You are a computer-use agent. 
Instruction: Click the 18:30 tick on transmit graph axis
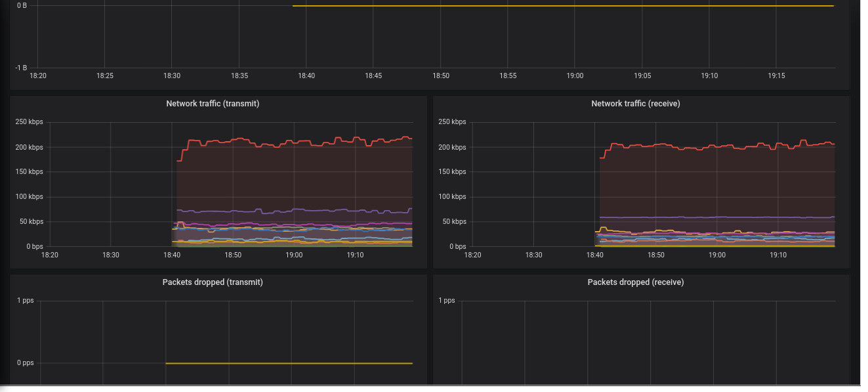pos(111,255)
